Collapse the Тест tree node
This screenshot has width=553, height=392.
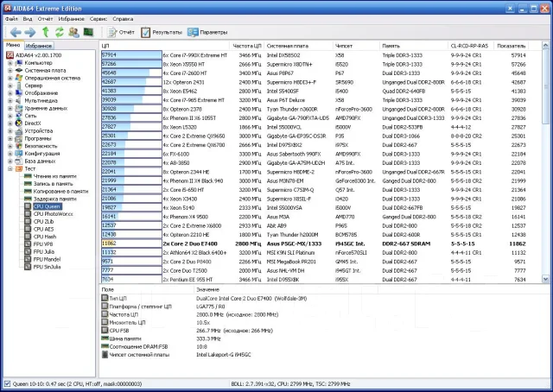click(10, 169)
